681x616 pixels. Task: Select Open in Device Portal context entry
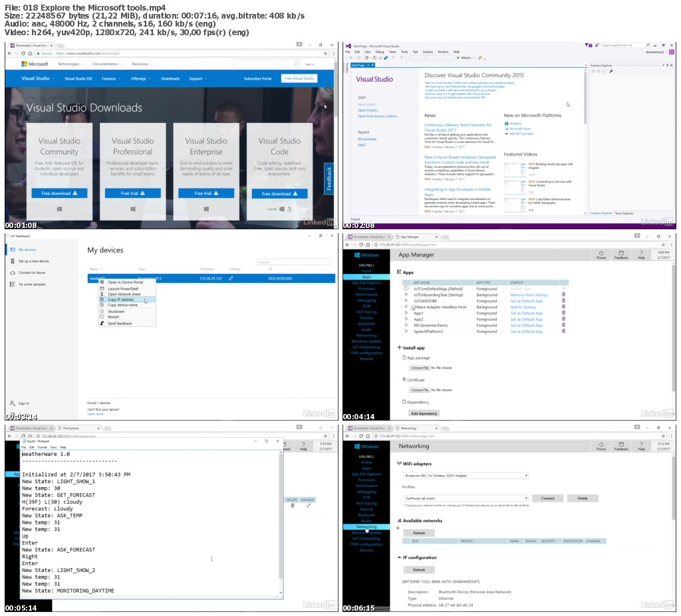click(x=127, y=282)
